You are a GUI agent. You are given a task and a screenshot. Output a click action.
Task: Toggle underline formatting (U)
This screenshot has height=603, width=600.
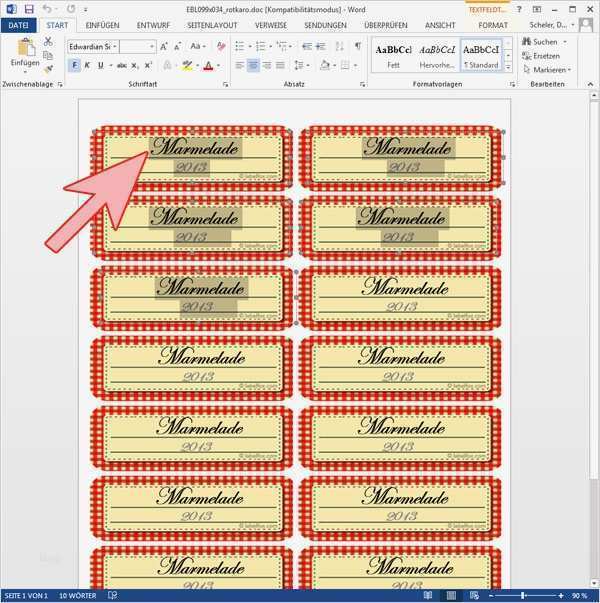click(x=101, y=66)
